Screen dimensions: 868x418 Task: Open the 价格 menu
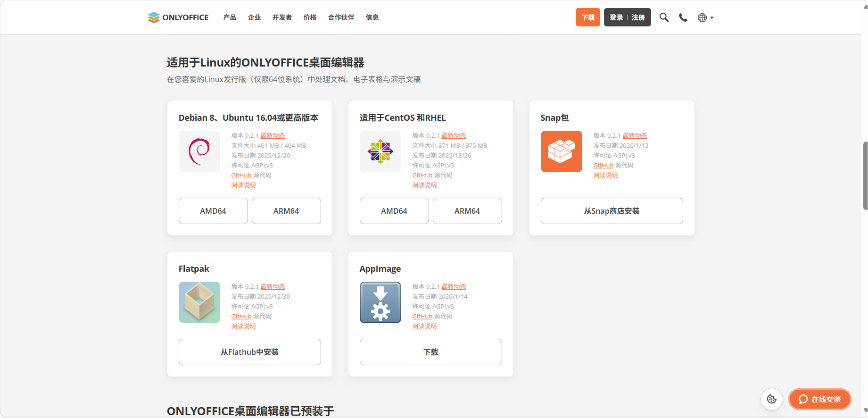coord(310,17)
